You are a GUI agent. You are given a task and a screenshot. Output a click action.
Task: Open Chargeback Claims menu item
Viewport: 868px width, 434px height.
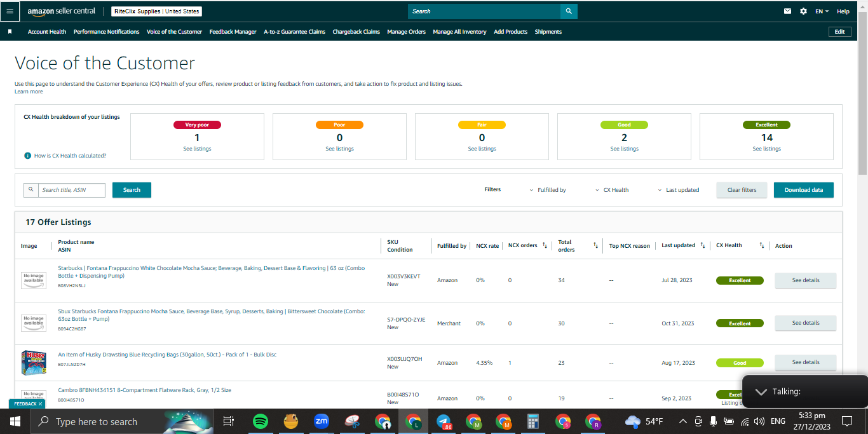(356, 32)
